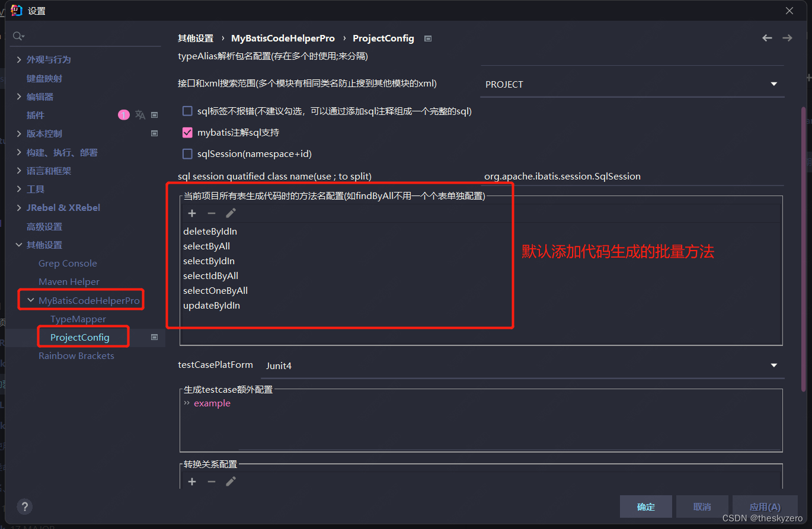Add a method name with the plus icon
Screen dimensions: 812x529
pyautogui.click(x=192, y=213)
